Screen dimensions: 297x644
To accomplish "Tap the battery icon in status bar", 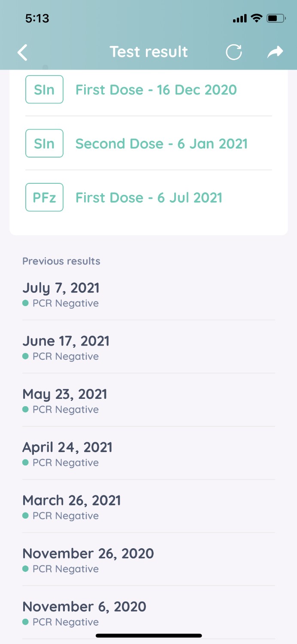I will [276, 18].
